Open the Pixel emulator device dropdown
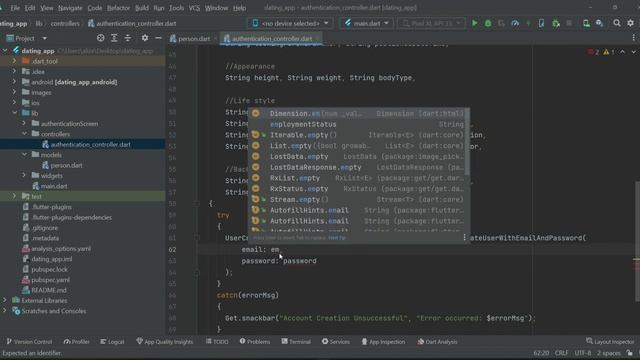 click(x=431, y=23)
